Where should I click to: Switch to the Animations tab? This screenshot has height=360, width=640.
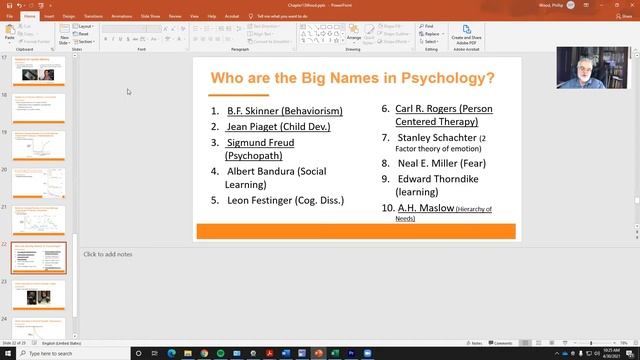point(122,16)
